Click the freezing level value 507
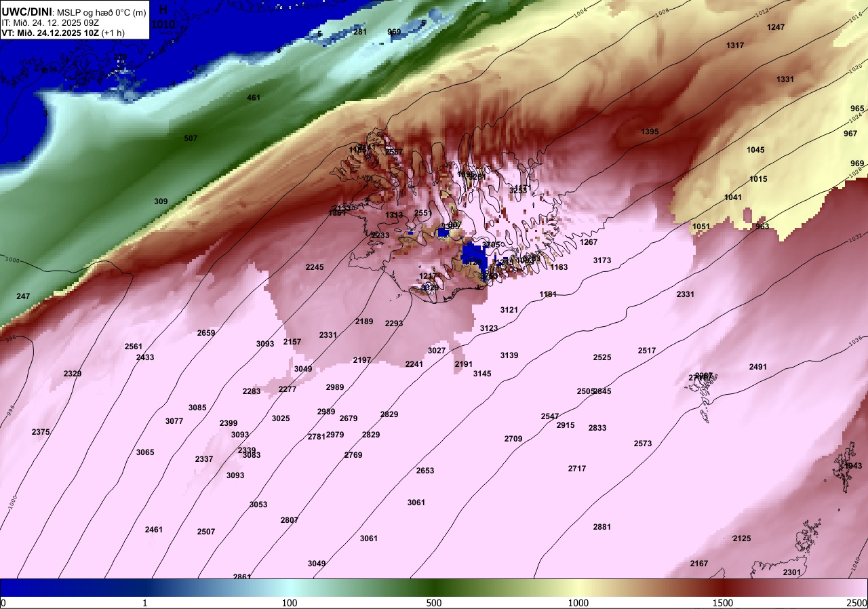Screen dimensions: 868x609 pos(191,138)
